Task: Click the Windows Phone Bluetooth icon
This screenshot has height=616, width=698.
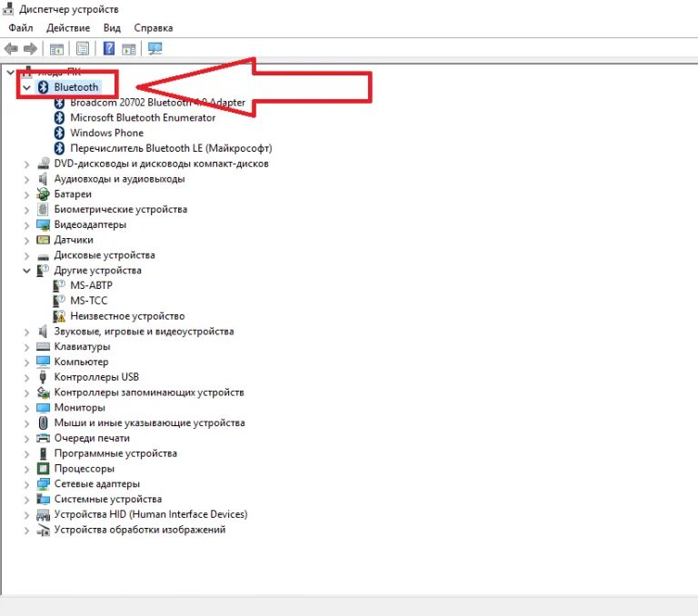Action: (59, 133)
